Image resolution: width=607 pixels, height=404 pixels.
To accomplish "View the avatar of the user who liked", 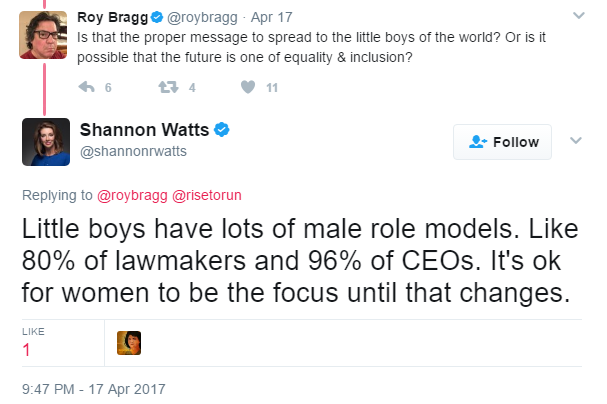I will pyautogui.click(x=129, y=343).
